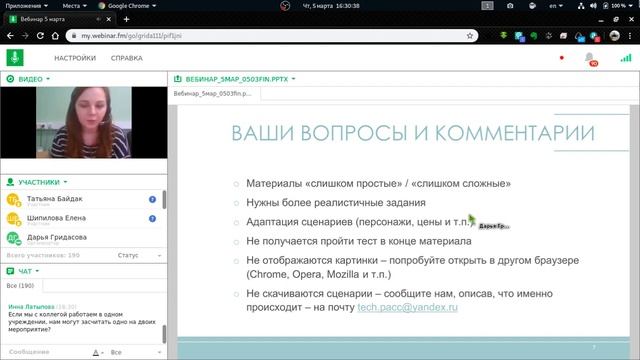
Task: Open the browser home page
Action: point(55,36)
